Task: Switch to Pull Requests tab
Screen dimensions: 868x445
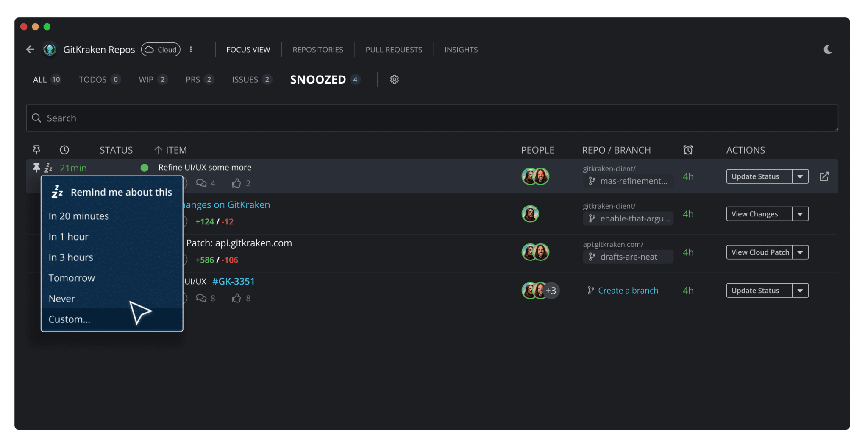Action: [394, 50]
